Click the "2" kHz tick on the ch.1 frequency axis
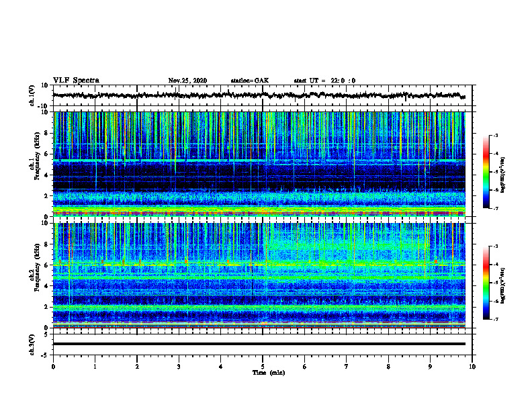Viewport: 532px width, 411px height. point(48,196)
